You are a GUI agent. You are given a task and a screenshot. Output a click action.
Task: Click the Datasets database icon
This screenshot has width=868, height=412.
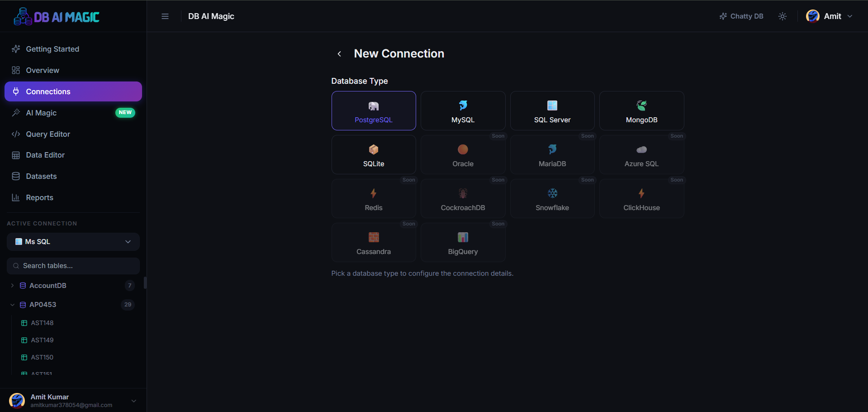click(16, 176)
